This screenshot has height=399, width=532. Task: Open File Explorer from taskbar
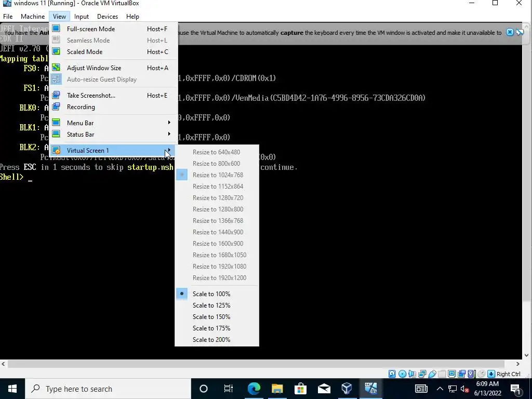click(x=277, y=389)
